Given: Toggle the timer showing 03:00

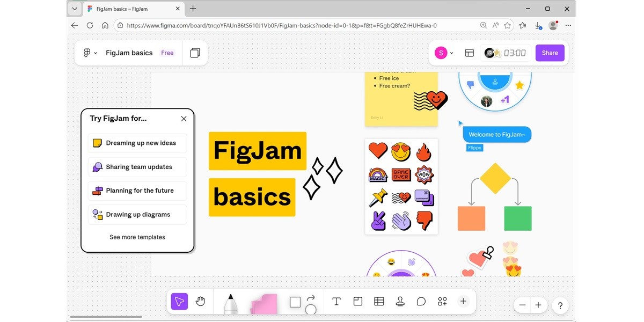Looking at the screenshot, I should coord(505,53).
